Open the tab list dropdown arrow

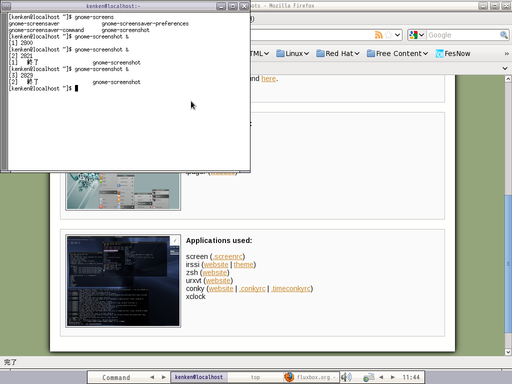pos(505,68)
